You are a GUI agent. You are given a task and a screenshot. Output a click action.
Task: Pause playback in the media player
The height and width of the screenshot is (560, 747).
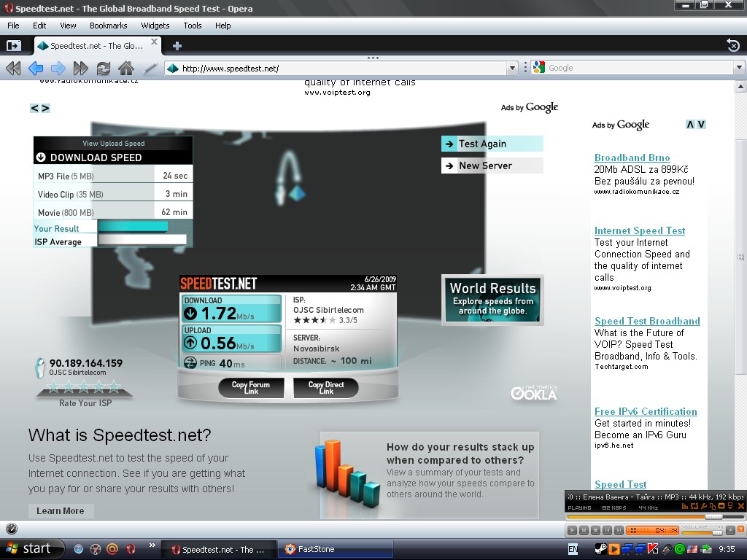click(584, 530)
